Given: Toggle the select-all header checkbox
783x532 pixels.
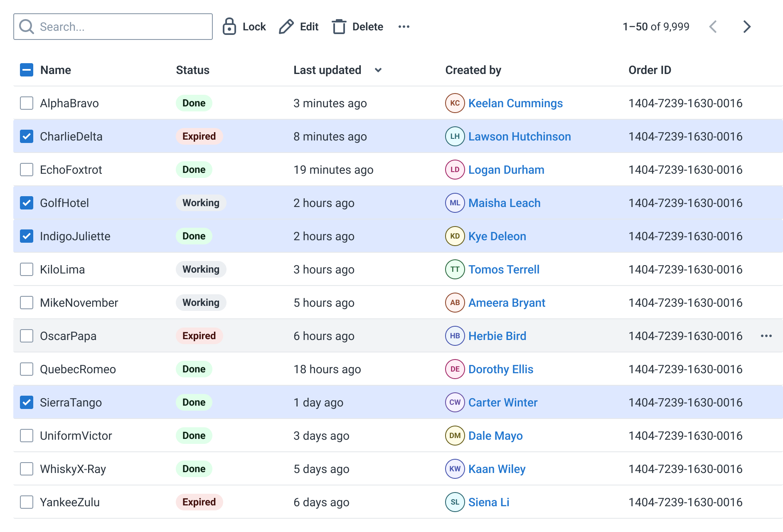Looking at the screenshot, I should click(x=27, y=70).
